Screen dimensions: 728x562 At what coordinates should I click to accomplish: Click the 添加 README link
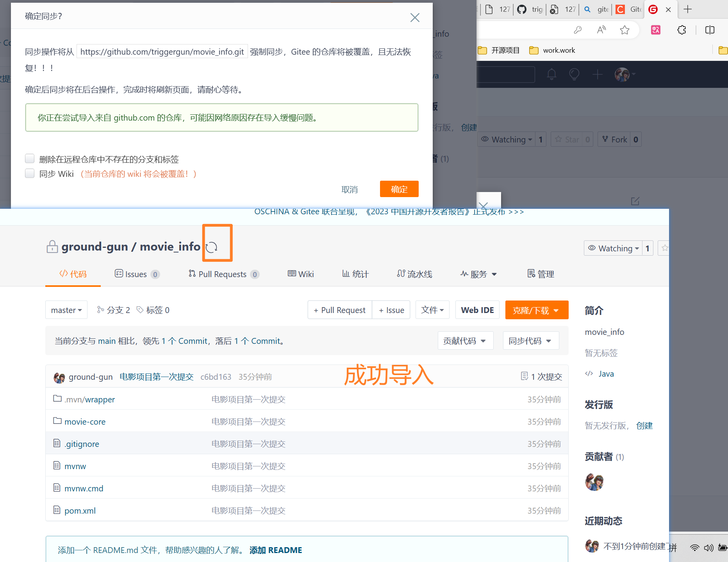click(x=276, y=550)
